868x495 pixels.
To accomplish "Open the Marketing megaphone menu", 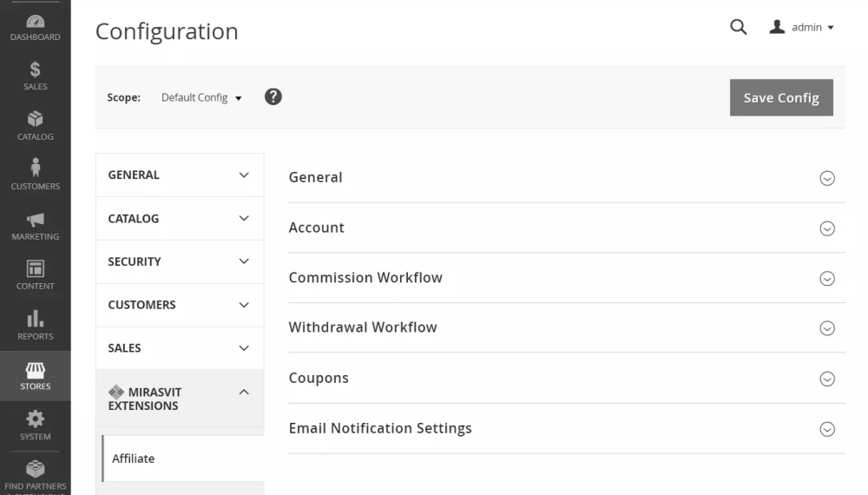I will tap(35, 225).
